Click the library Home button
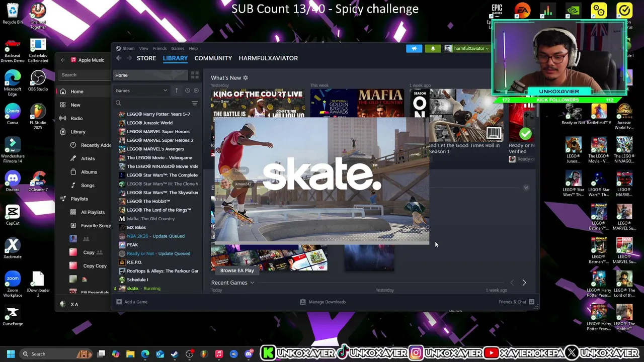The height and width of the screenshot is (362, 644). [150, 75]
